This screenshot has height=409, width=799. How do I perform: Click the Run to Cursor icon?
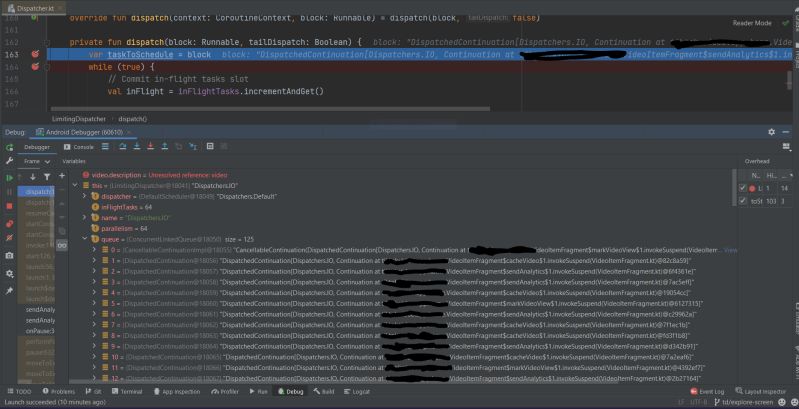coord(193,147)
